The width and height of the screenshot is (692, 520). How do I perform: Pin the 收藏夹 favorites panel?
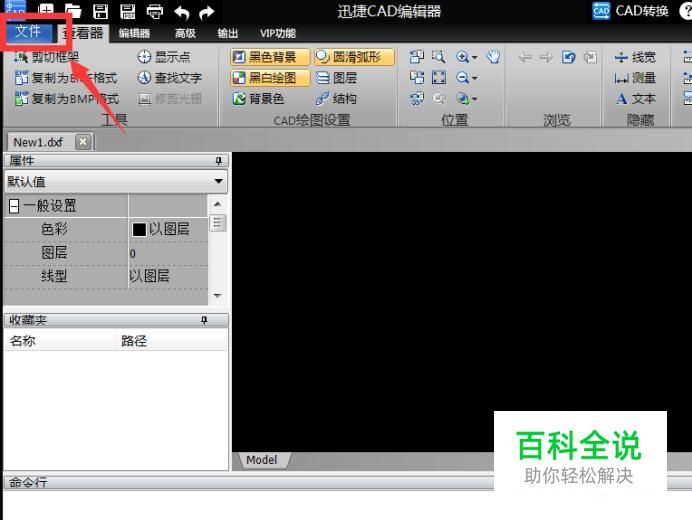coord(204,320)
